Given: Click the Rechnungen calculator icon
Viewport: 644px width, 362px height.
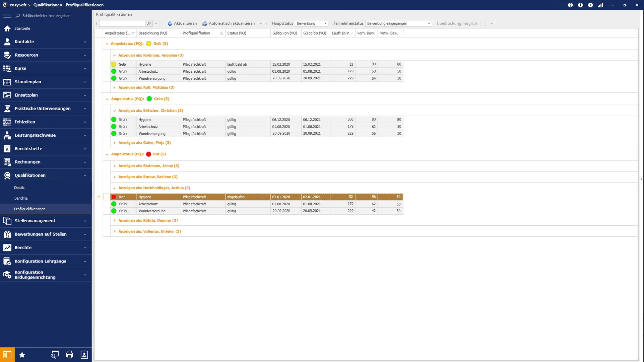Looking at the screenshot, I should 7,162.
